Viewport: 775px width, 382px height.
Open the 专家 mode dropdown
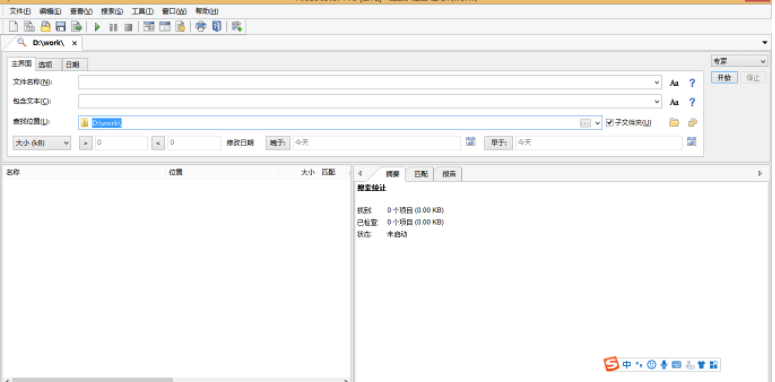tap(739, 62)
